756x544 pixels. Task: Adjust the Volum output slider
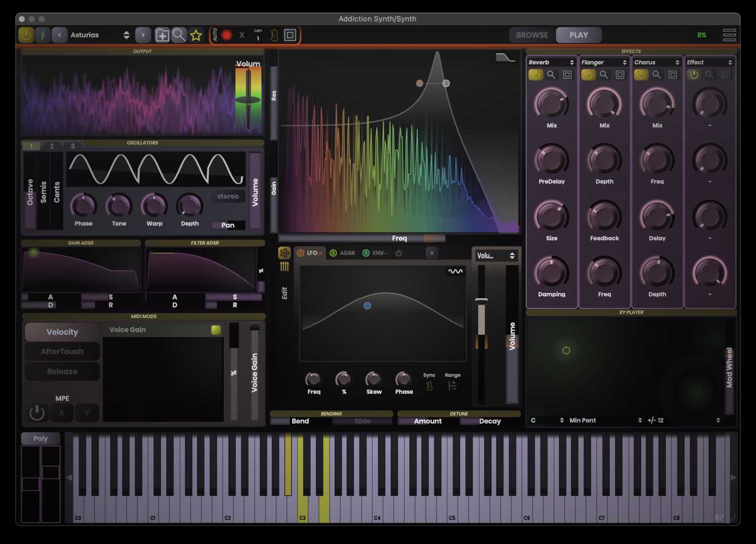click(247, 98)
